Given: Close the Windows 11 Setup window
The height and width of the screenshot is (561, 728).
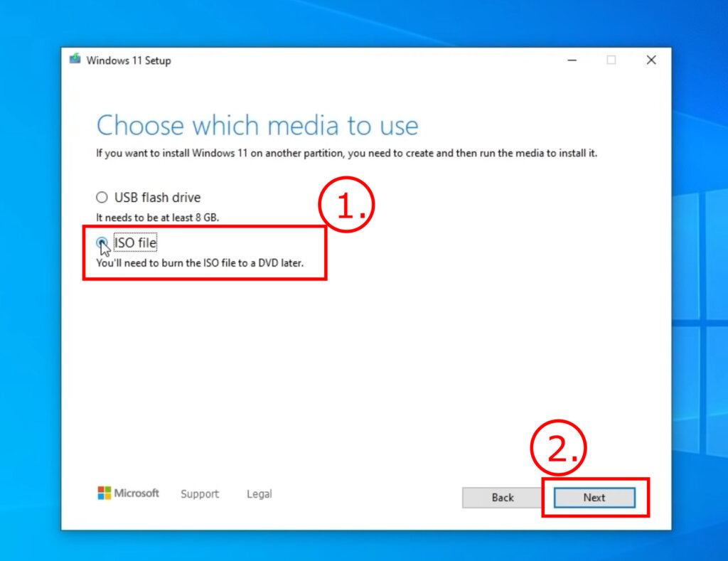Looking at the screenshot, I should click(x=651, y=60).
